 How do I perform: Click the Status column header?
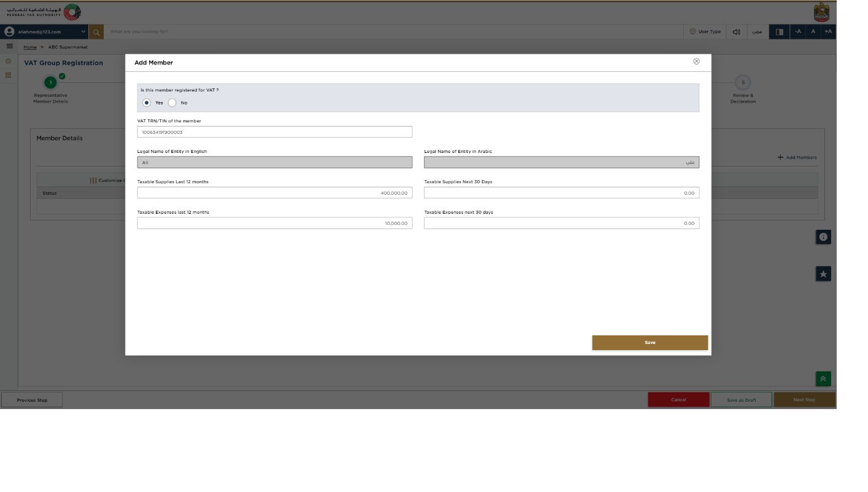pos(50,193)
